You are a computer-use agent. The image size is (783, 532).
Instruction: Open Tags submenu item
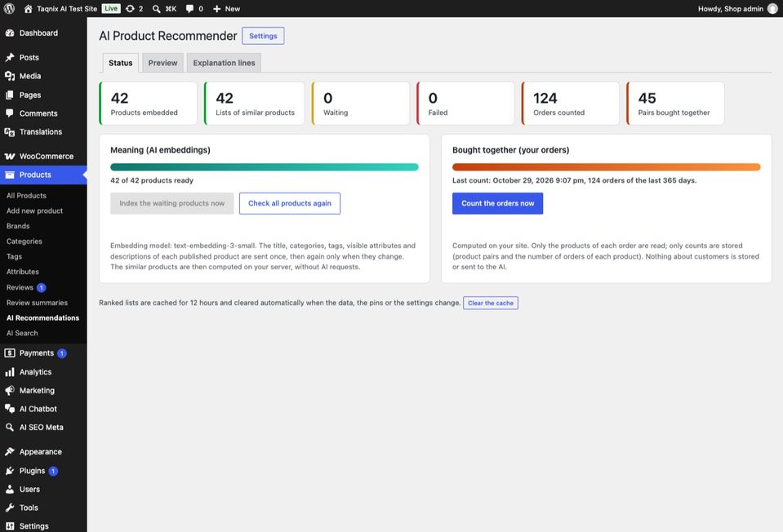coord(14,256)
